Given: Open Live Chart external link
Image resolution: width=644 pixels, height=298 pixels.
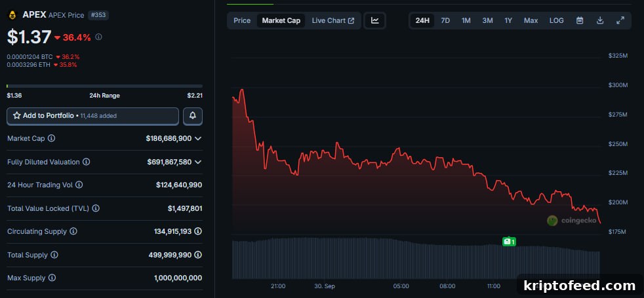Looking at the screenshot, I should point(333,20).
